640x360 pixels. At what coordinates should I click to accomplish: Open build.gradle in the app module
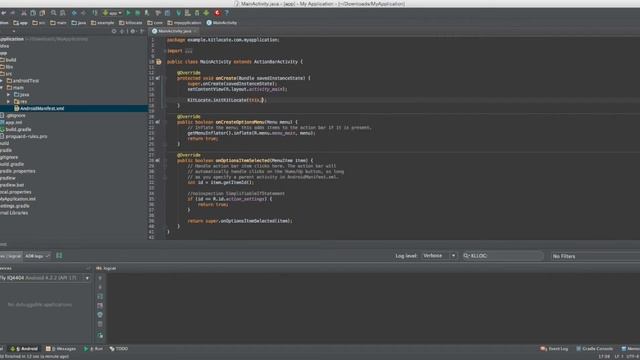(x=16, y=129)
